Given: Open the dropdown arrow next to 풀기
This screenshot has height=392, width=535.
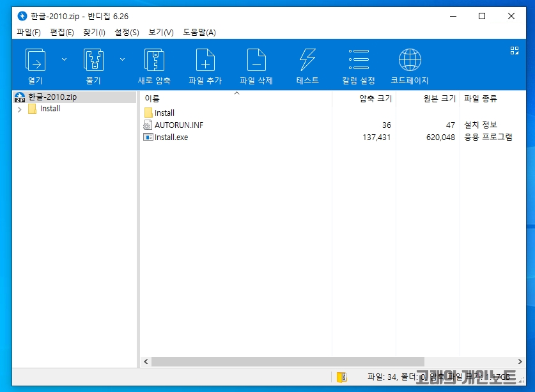Looking at the screenshot, I should point(123,59).
